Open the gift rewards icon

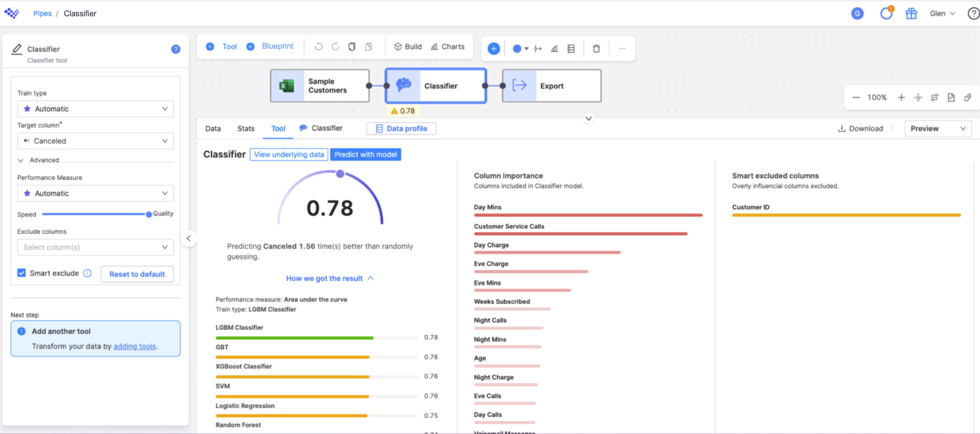click(x=911, y=13)
